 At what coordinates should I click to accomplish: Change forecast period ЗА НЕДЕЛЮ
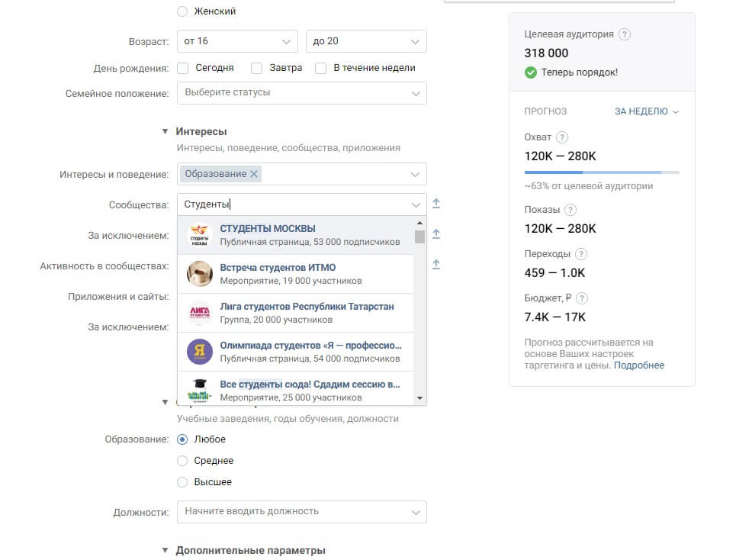pyautogui.click(x=647, y=111)
